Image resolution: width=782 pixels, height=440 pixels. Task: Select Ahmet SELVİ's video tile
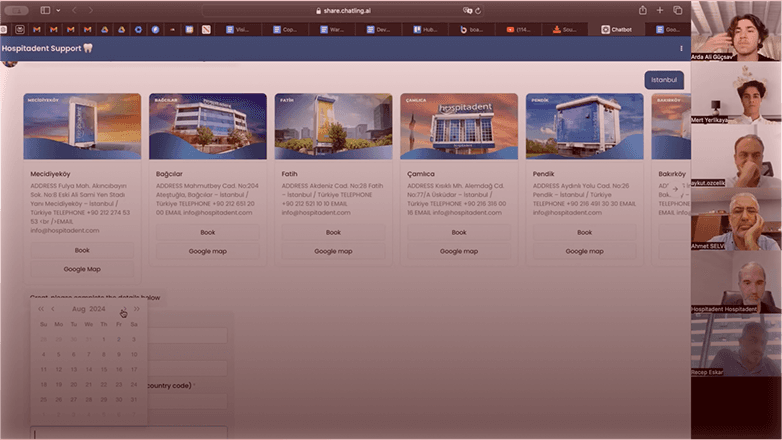pos(736,219)
